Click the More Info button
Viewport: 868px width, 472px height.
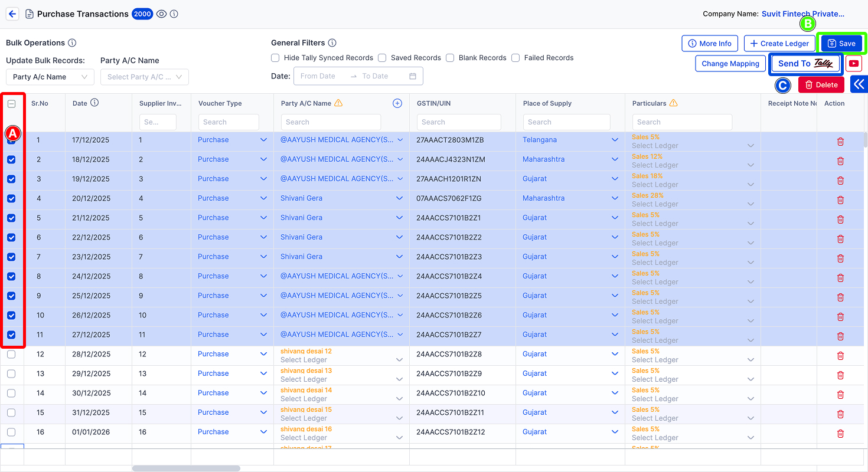(x=710, y=44)
